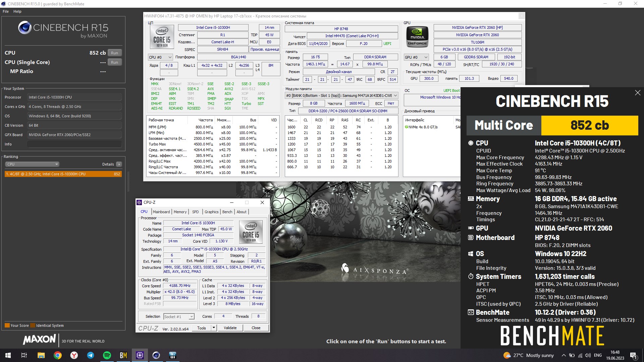Image resolution: width=644 pixels, height=362 pixels.
Task: Expand the Tools dropdown arrow in CPU-Z
Action: (x=214, y=328)
